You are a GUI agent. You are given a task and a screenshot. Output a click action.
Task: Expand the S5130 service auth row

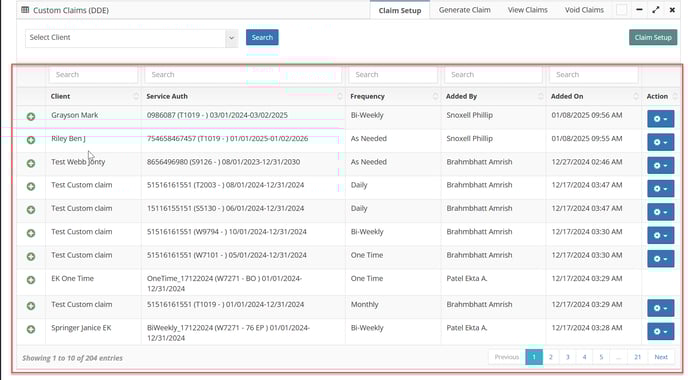pos(31,210)
